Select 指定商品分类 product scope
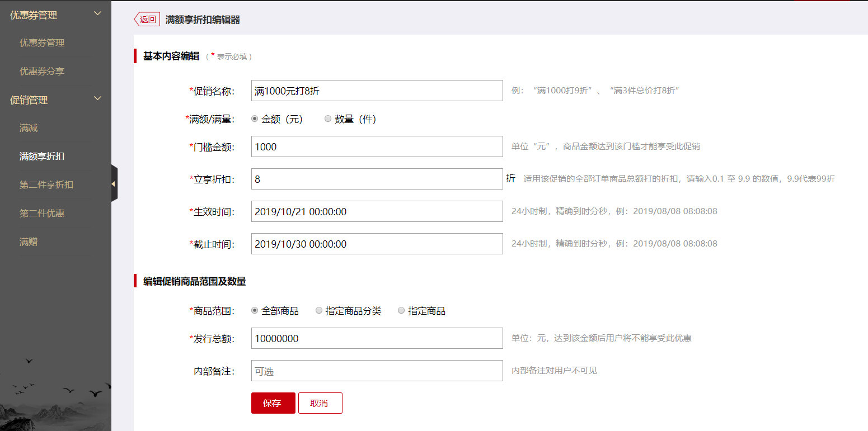The height and width of the screenshot is (431, 868). 319,311
